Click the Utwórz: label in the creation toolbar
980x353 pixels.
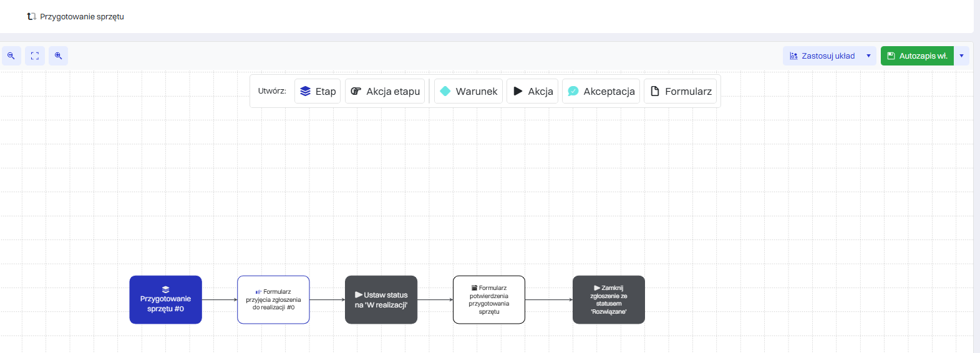pyautogui.click(x=272, y=91)
